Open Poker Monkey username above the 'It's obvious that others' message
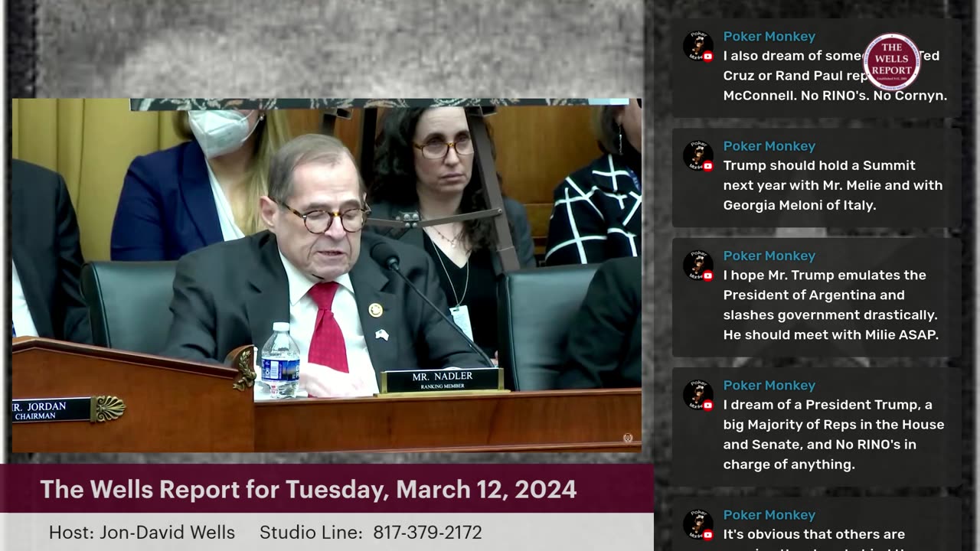Screen dimensions: 980x551 tap(769, 515)
